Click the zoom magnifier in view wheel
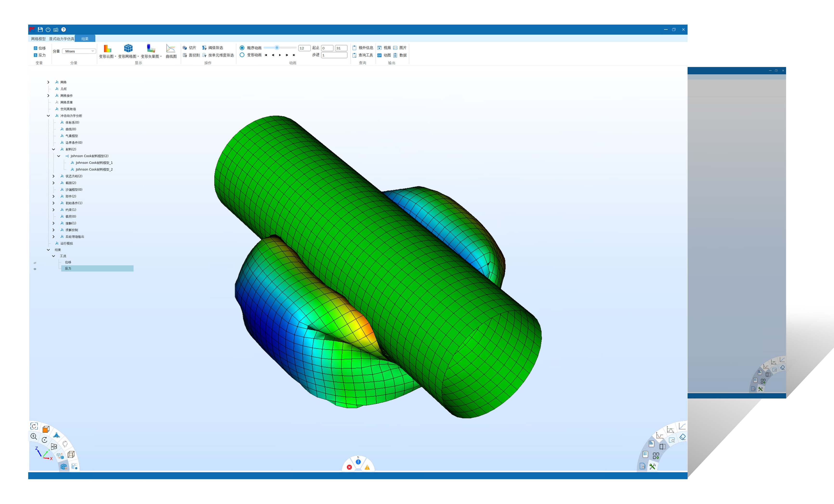Viewport: 834px width, 504px height. coord(33,437)
